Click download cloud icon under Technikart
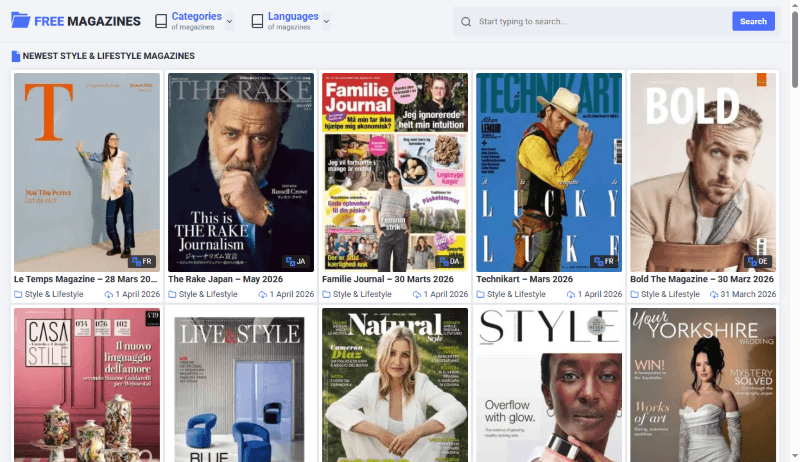The image size is (800, 462). click(x=571, y=294)
